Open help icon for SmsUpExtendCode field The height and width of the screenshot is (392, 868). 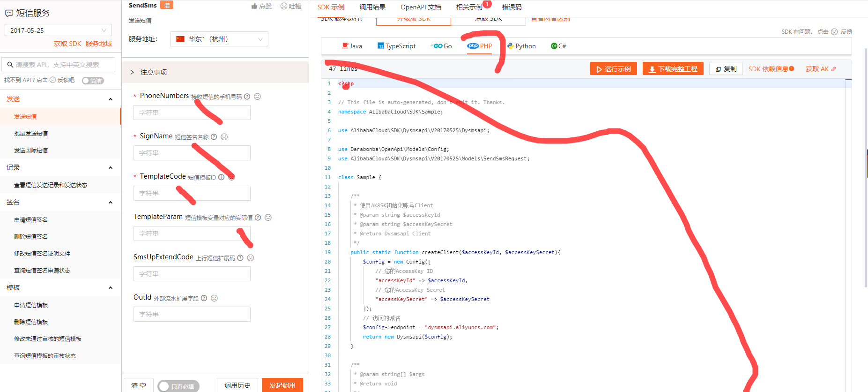click(x=240, y=258)
